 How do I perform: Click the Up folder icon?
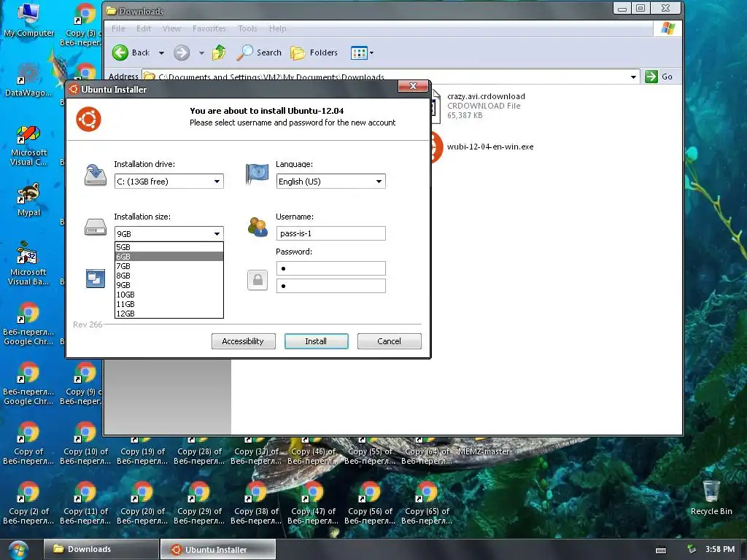(x=219, y=52)
